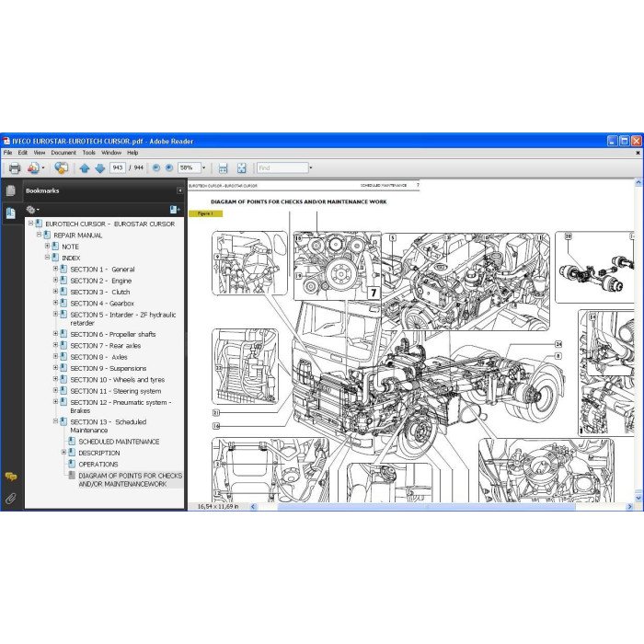Click the horizontal scrollbar left arrow
The width and height of the screenshot is (644, 644).
click(x=253, y=506)
